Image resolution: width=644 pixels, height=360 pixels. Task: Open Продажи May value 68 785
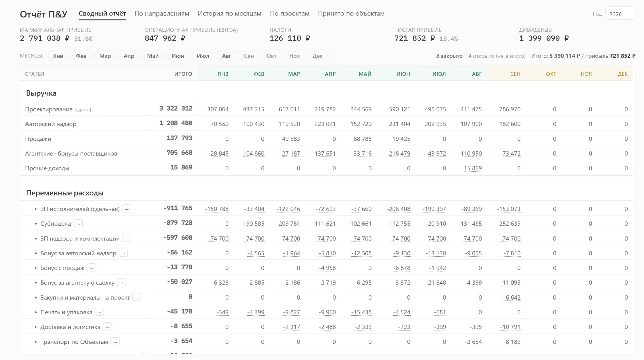click(x=363, y=139)
